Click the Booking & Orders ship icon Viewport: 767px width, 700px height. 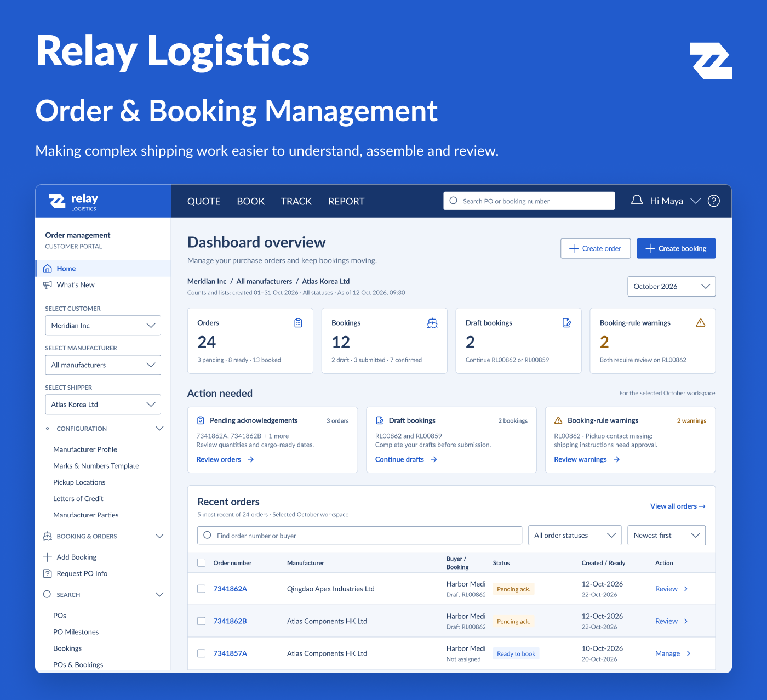[x=48, y=536]
